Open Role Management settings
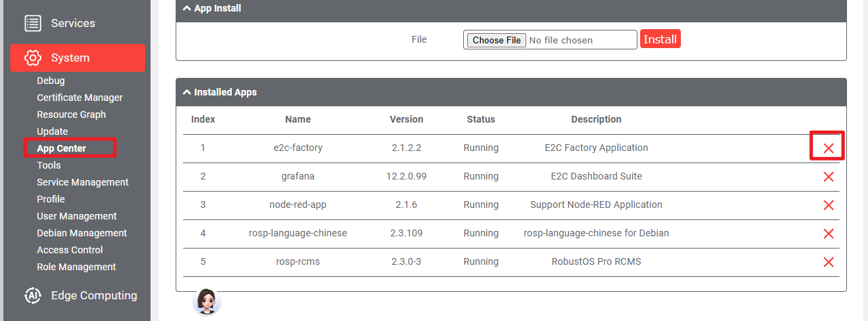 tap(77, 267)
